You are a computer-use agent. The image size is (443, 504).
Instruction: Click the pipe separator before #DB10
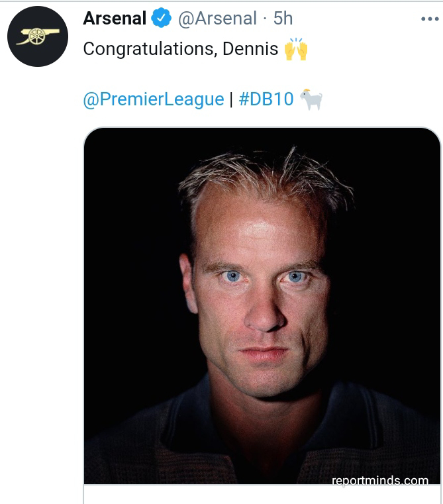231,99
